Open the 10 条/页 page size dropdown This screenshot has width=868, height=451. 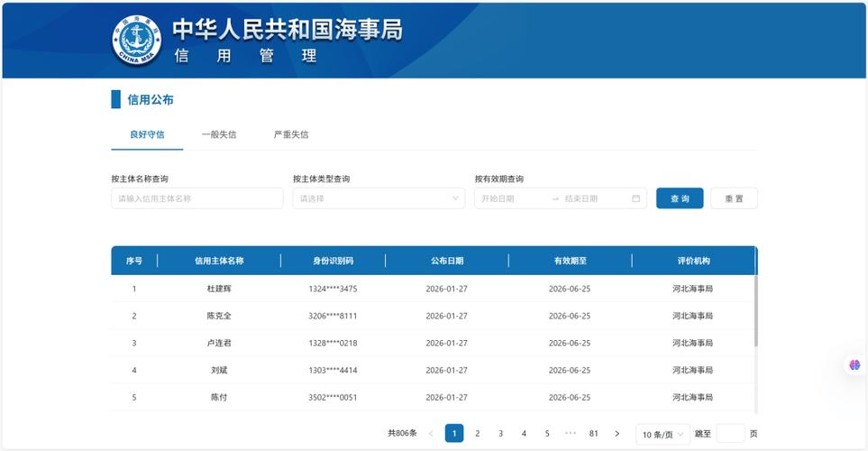pyautogui.click(x=662, y=435)
